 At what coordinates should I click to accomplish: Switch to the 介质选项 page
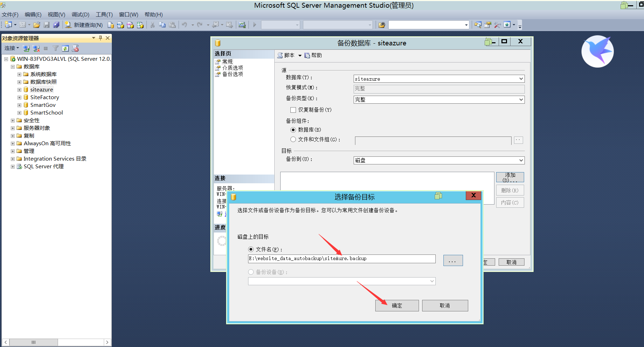(233, 67)
